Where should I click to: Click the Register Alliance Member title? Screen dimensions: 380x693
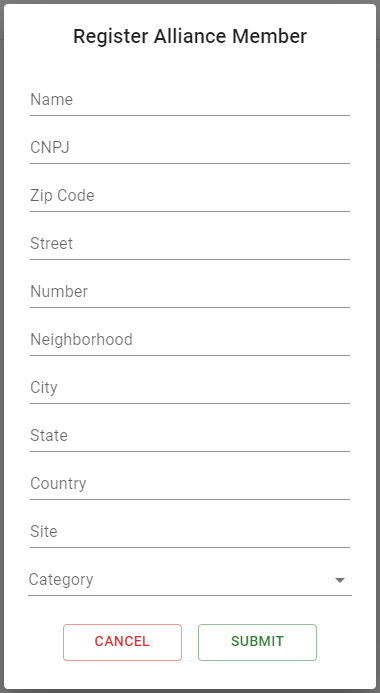pyautogui.click(x=190, y=36)
